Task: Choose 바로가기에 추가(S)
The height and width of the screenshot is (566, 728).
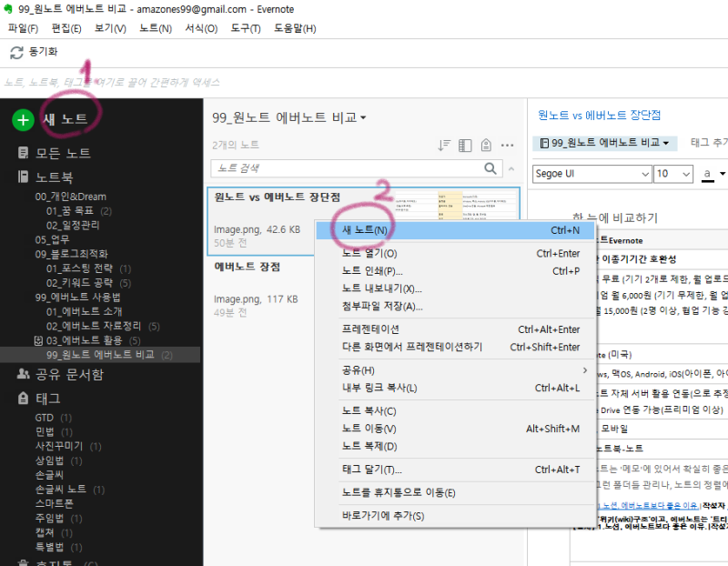Action: tap(455, 516)
